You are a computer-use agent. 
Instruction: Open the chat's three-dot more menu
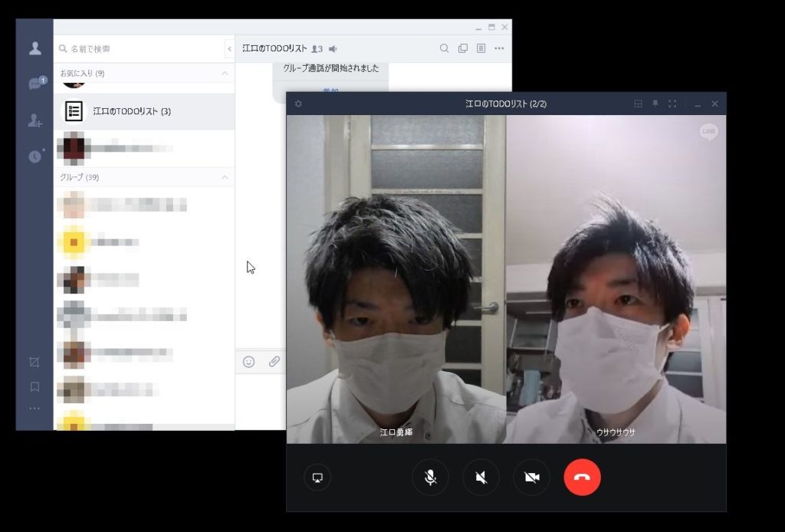499,48
